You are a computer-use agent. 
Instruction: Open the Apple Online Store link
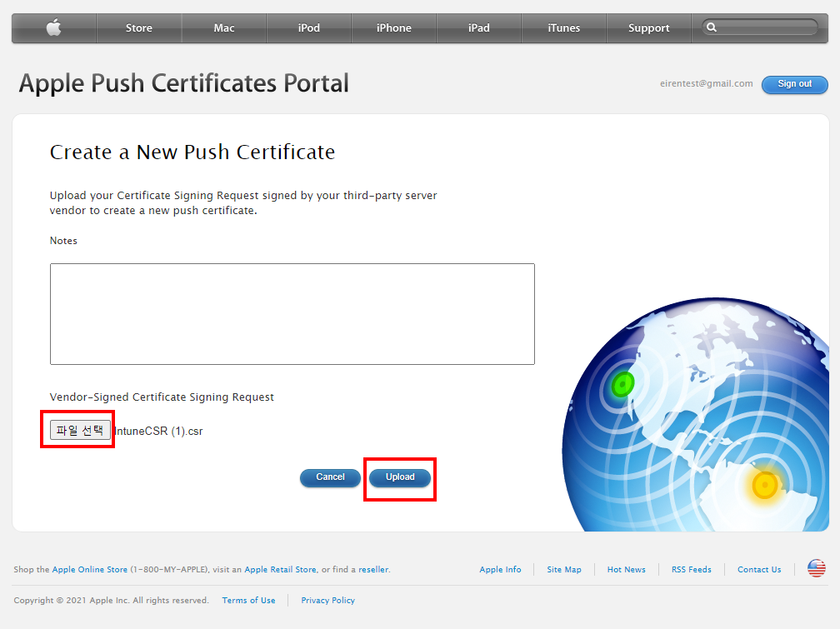pos(89,570)
